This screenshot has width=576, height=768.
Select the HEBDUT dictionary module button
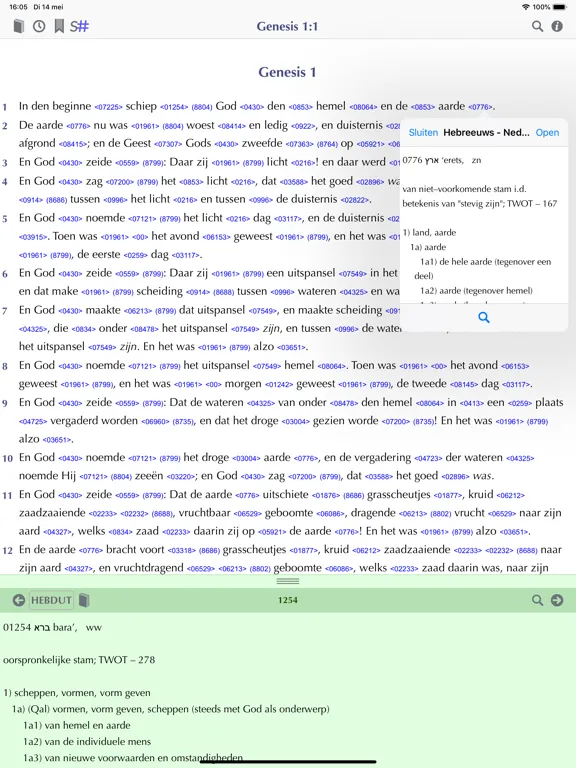[51, 600]
